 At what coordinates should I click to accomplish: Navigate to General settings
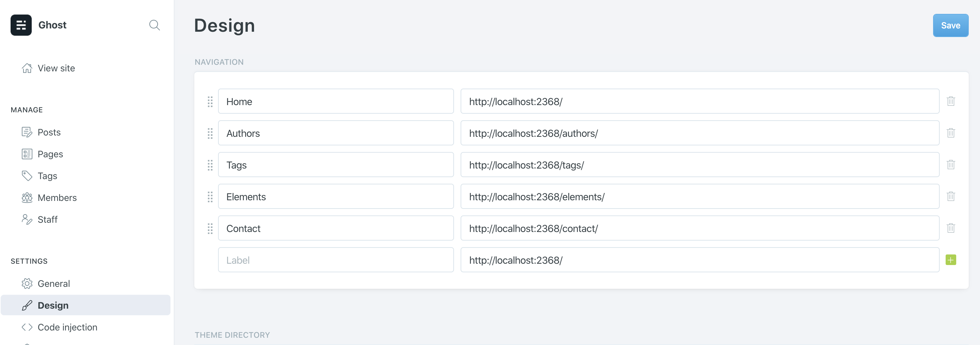pyautogui.click(x=54, y=284)
